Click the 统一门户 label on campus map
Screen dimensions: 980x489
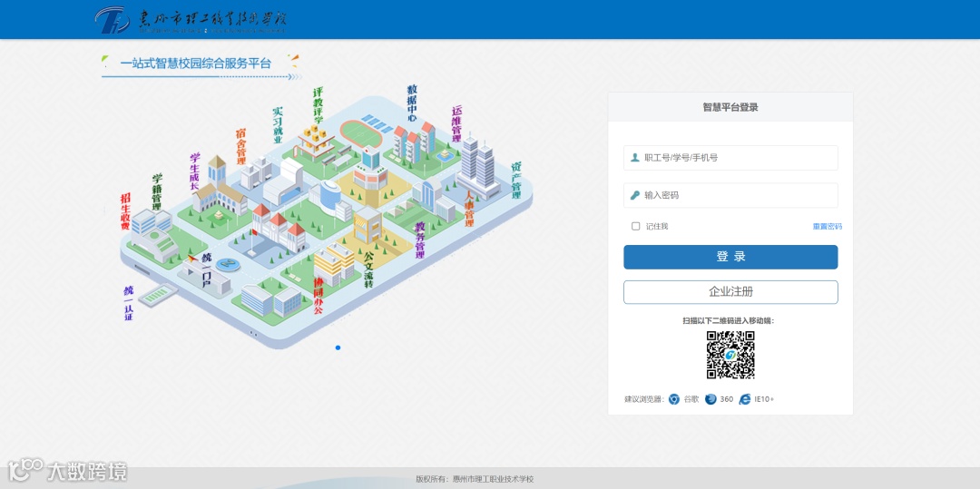click(207, 270)
